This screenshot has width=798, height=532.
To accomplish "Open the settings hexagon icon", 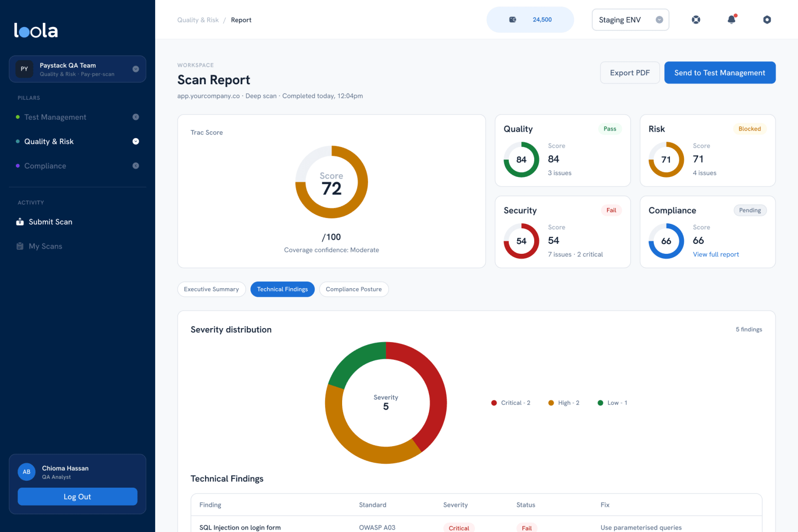I will (x=767, y=19).
